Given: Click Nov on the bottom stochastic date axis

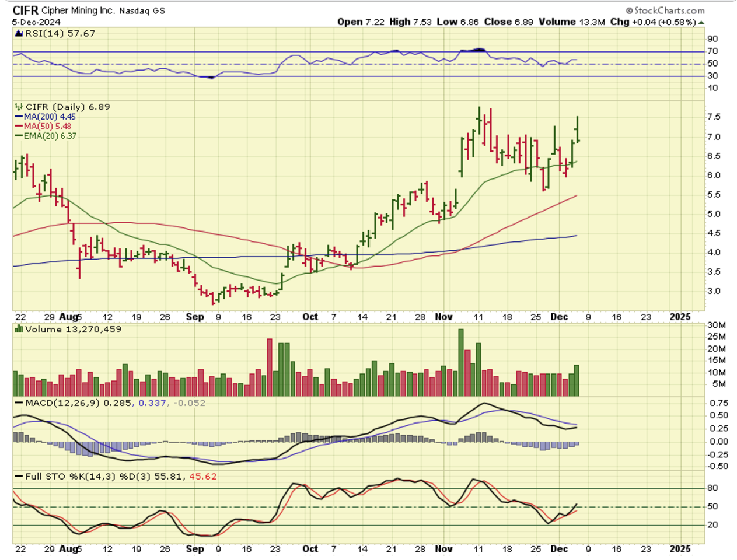Looking at the screenshot, I should [x=444, y=549].
